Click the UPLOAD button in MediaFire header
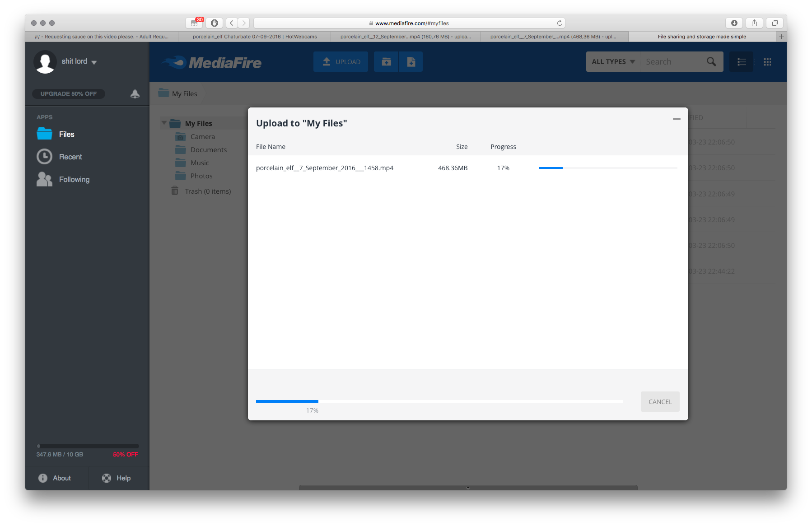This screenshot has width=812, height=526. pos(341,62)
